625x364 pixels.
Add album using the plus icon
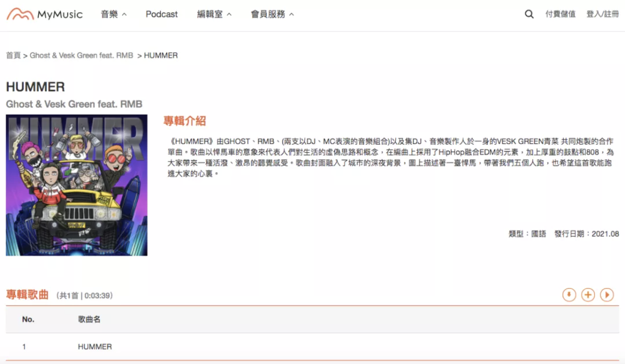click(x=588, y=294)
